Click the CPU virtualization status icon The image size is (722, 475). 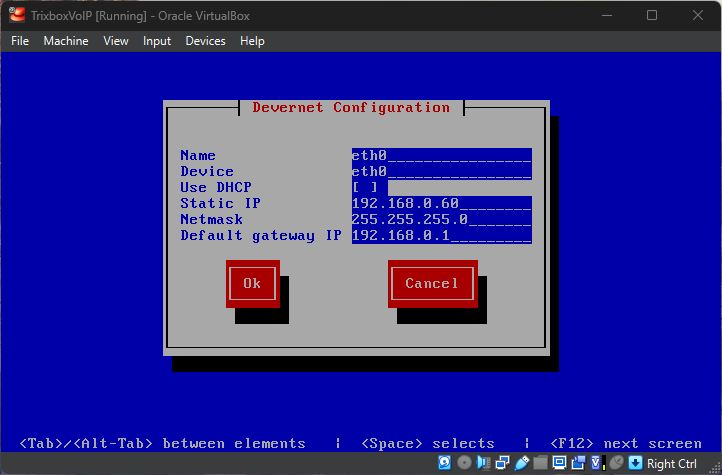point(599,463)
